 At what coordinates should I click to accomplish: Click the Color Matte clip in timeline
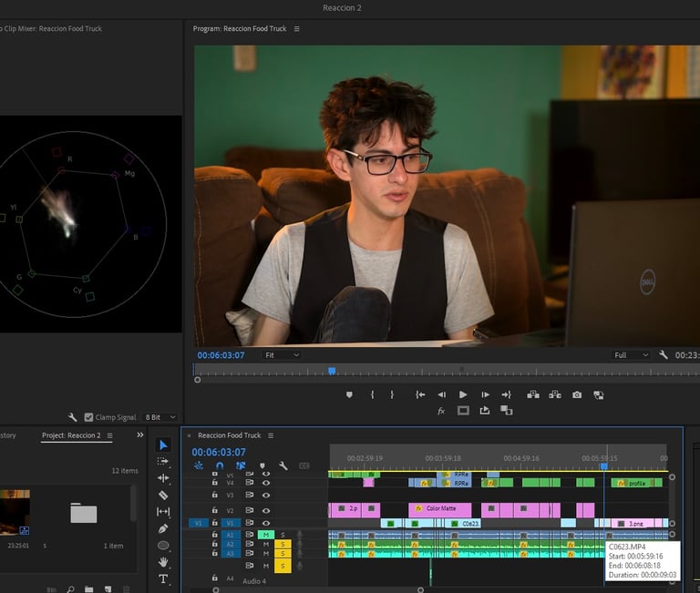tap(440, 508)
